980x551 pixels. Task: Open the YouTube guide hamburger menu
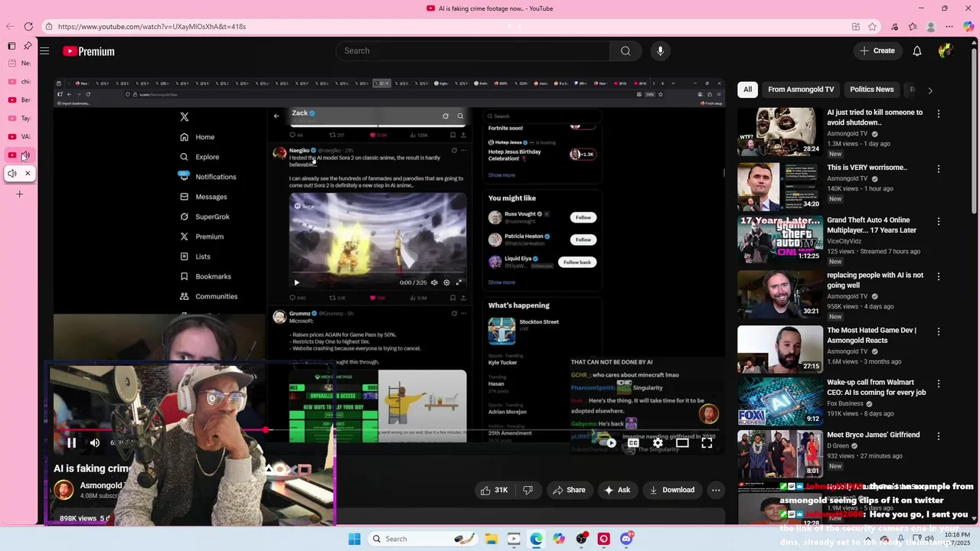click(x=44, y=51)
